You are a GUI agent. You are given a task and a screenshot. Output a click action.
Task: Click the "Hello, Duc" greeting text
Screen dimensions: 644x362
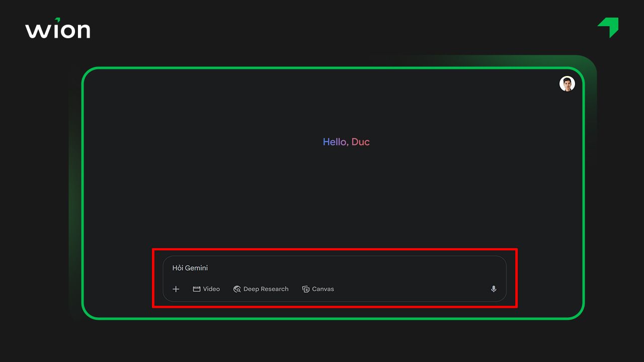coord(346,142)
